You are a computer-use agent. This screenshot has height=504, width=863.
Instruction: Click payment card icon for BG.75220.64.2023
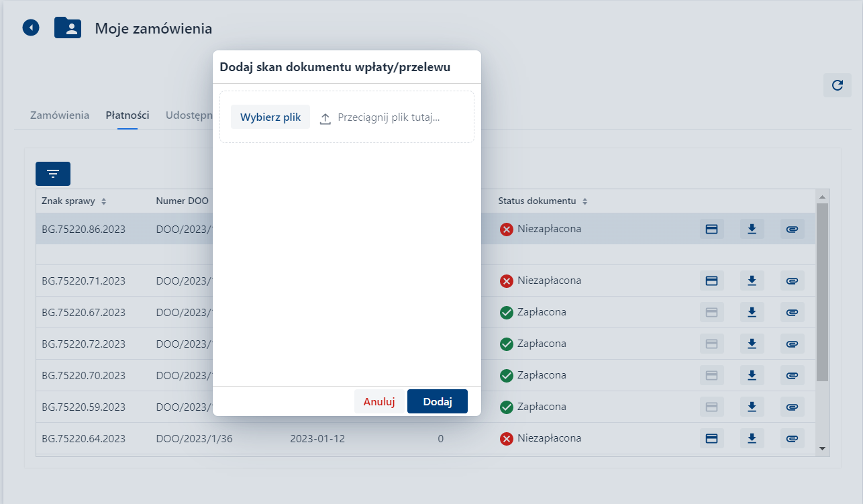point(711,439)
